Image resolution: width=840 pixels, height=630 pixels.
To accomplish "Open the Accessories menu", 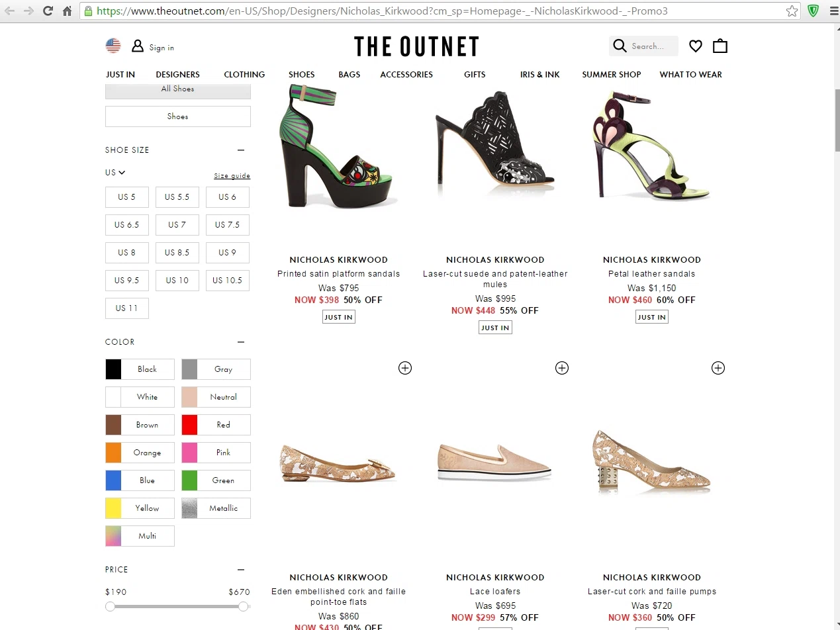I will point(406,75).
